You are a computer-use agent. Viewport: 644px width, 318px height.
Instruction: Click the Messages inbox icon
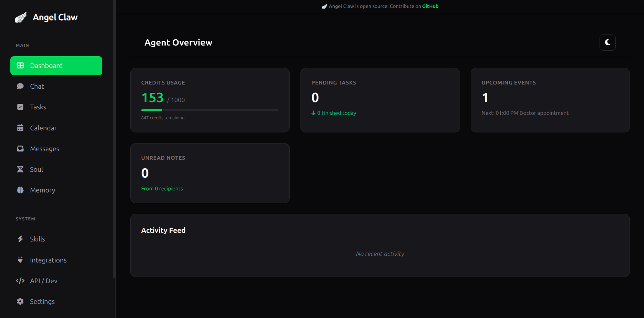[x=20, y=149]
